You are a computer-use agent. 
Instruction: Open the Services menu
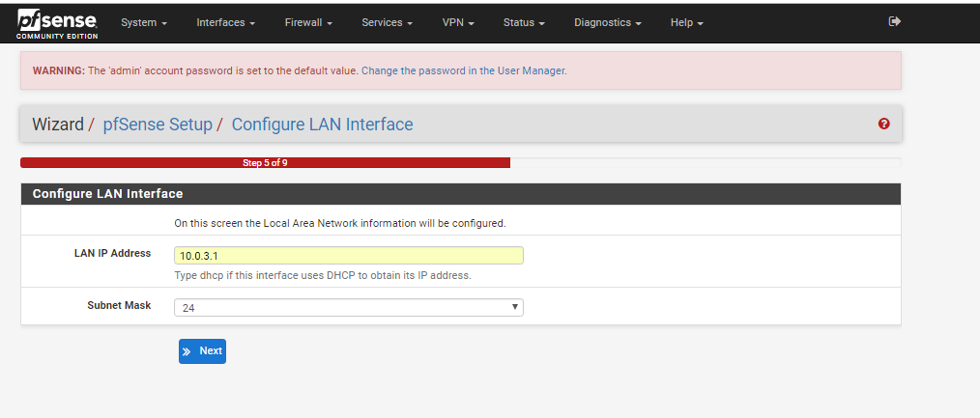pos(387,22)
